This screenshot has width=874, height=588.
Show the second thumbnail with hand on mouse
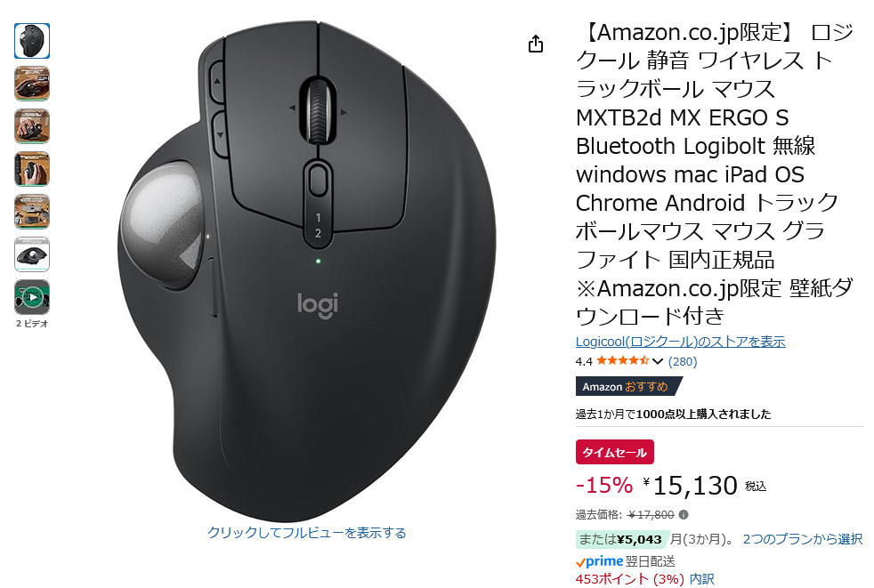pos(32,84)
